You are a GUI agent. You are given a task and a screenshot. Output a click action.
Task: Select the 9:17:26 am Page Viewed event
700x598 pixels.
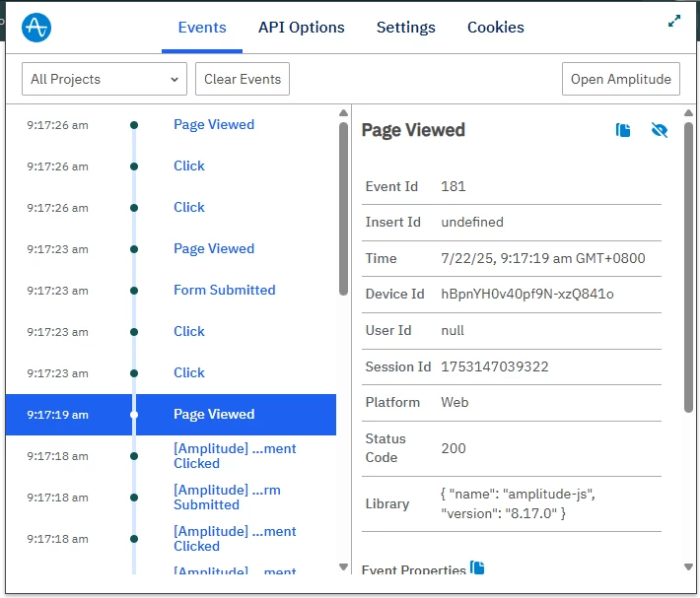pos(171,124)
